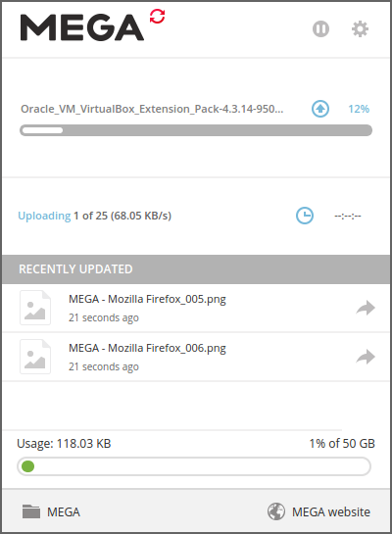The height and width of the screenshot is (534, 392).
Task: Select the Firefox_005.png image thumbnail
Action: click(x=35, y=308)
